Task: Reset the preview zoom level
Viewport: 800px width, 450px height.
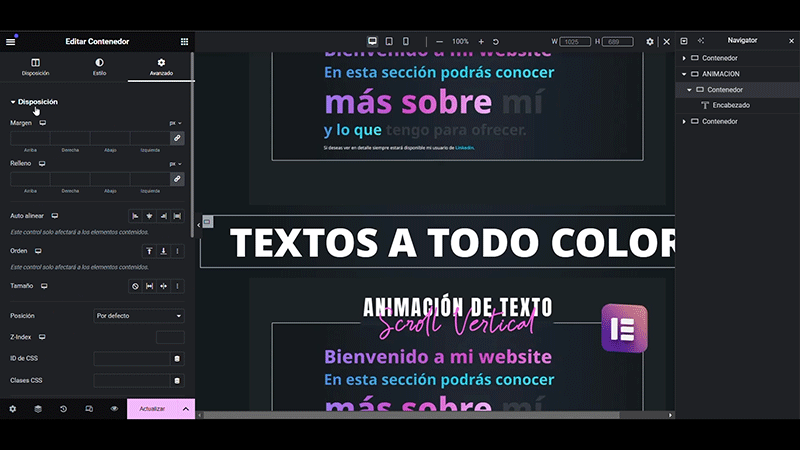Action: point(496,41)
